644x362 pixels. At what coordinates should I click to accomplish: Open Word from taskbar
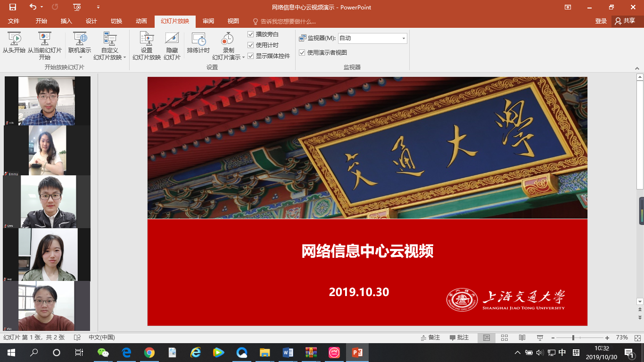tap(288, 353)
